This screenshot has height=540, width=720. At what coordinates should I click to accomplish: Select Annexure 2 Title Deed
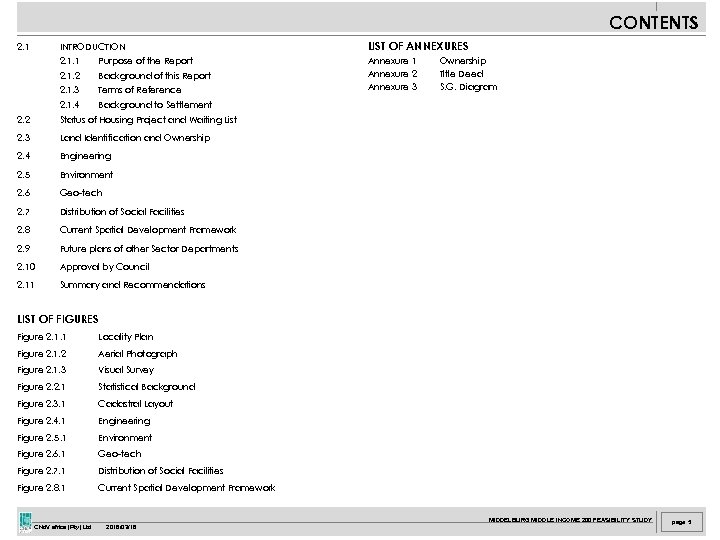point(426,74)
